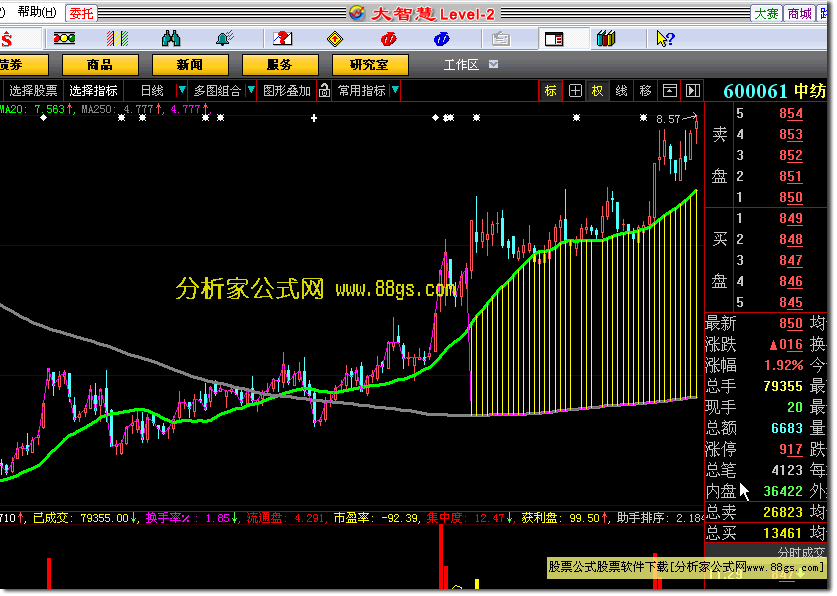Click the 总卖 value 26823
Image resolution: width=837 pixels, height=596 pixels.
pos(783,512)
